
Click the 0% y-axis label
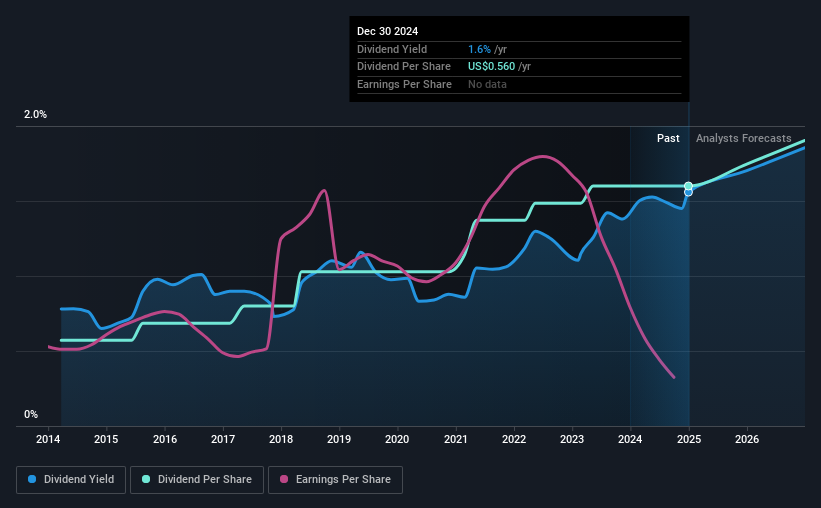tap(31, 414)
